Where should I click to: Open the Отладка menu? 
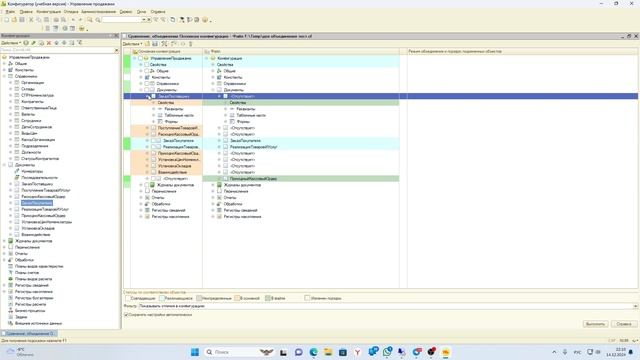[71, 12]
